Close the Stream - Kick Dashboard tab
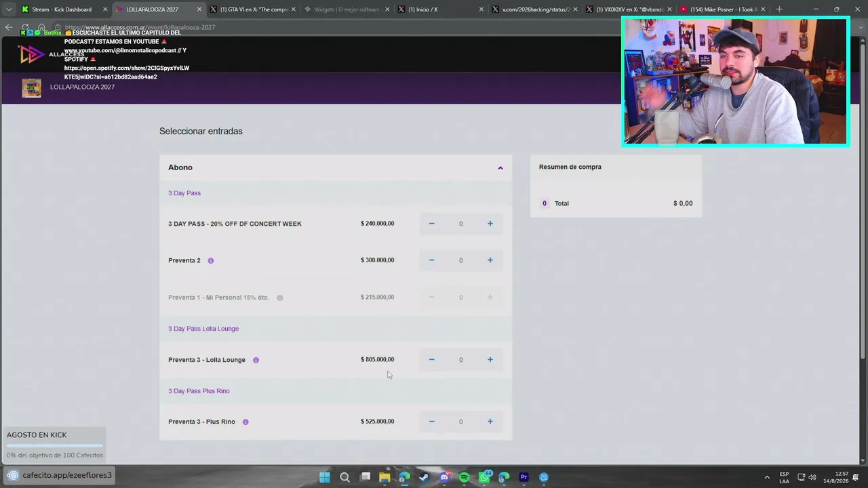868x488 pixels. pyautogui.click(x=105, y=9)
